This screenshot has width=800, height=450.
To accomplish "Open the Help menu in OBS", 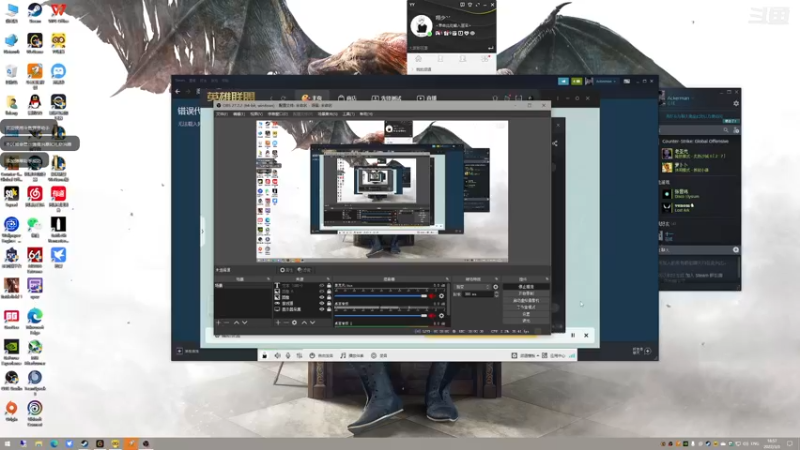I will coord(366,114).
